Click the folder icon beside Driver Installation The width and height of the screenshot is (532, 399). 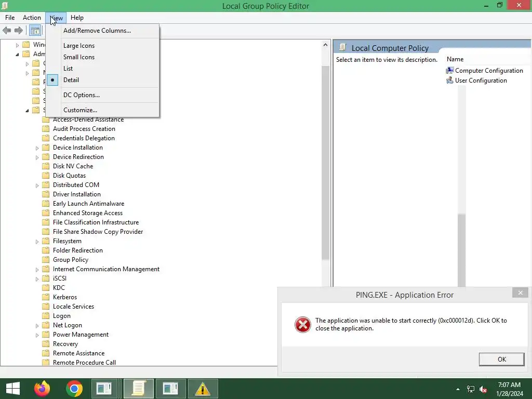(46, 194)
